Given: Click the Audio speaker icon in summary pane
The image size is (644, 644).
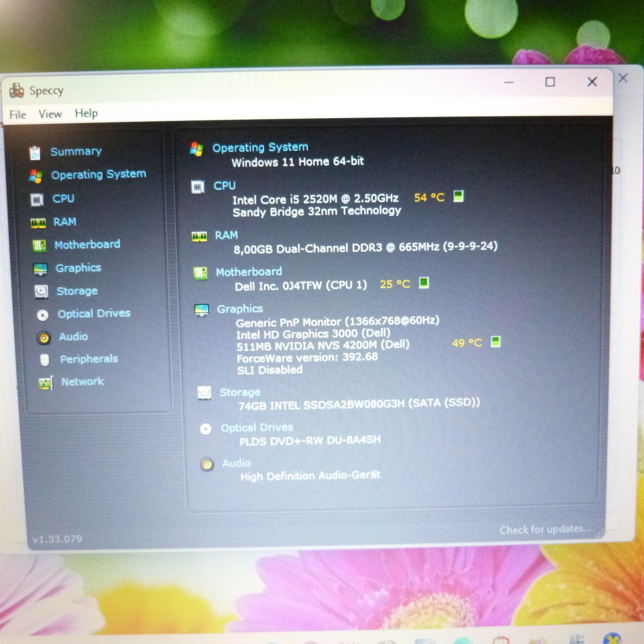Looking at the screenshot, I should (x=207, y=464).
